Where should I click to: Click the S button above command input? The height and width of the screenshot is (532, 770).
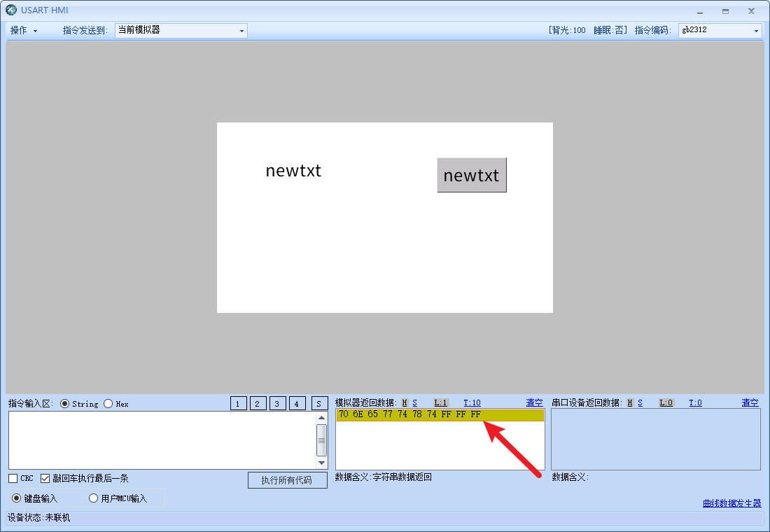[320, 403]
